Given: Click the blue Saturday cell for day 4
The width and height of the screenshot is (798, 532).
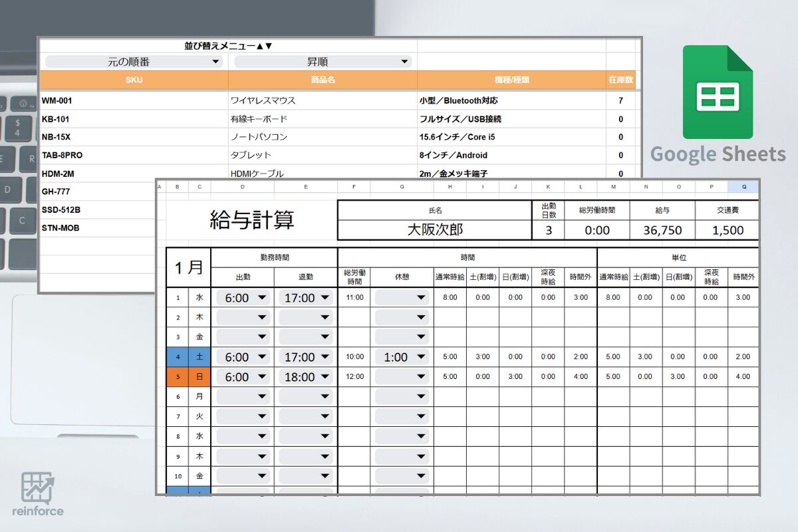Looking at the screenshot, I should (199, 357).
